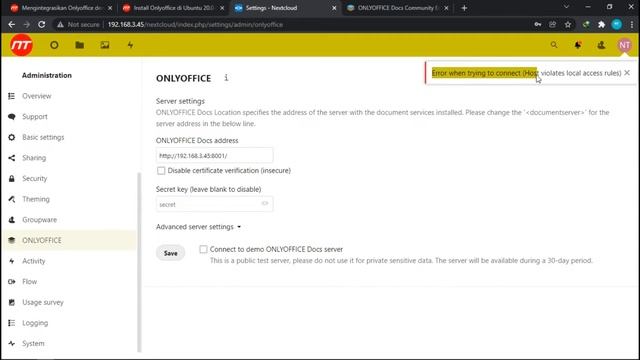Click the sidebar vertical scrollbar
The width and height of the screenshot is (640, 360).
(139, 261)
